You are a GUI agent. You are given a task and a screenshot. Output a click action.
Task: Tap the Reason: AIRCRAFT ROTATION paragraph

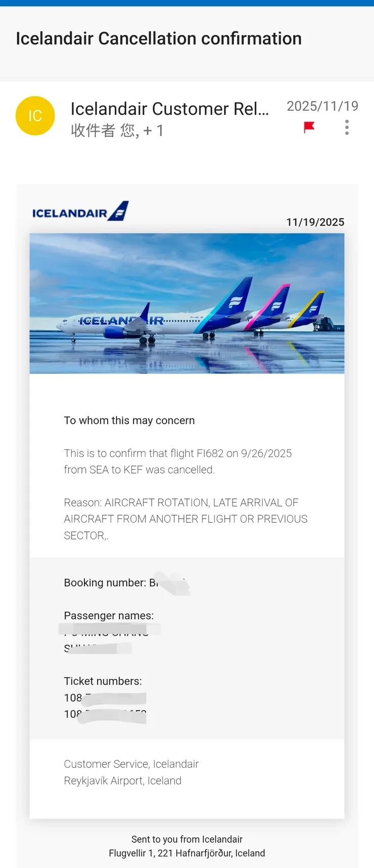coord(185,519)
